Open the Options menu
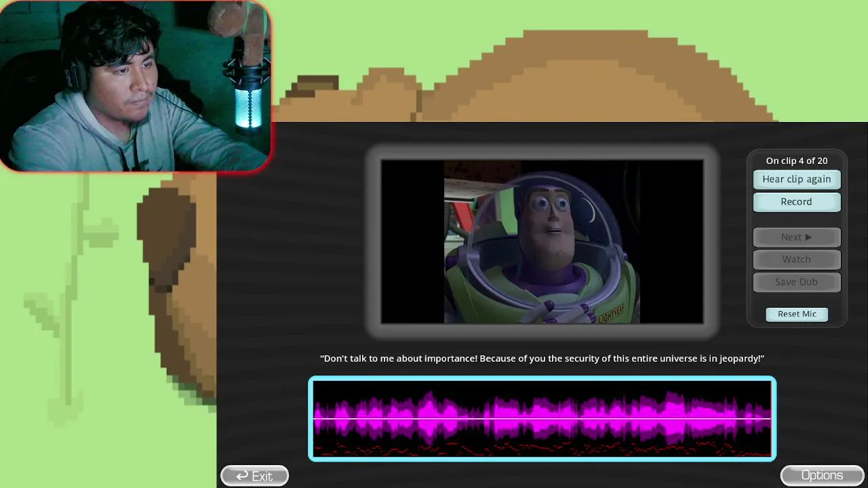The width and height of the screenshot is (868, 488). [x=822, y=475]
